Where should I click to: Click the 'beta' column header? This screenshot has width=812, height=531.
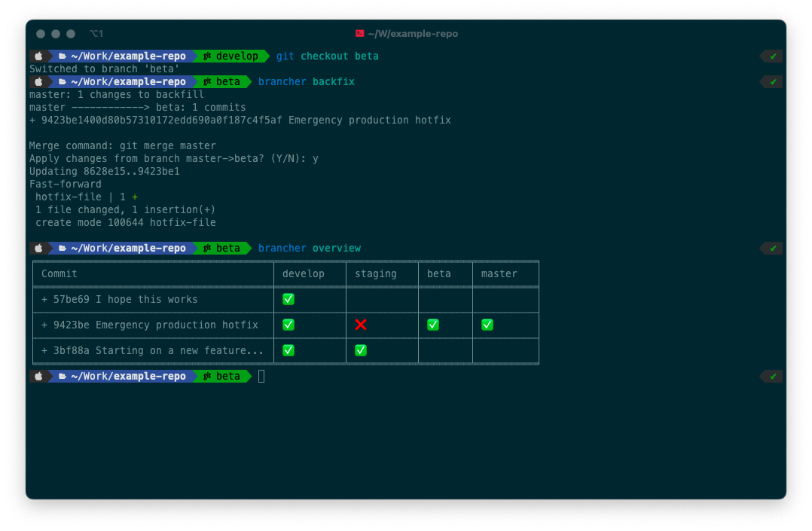coord(438,273)
